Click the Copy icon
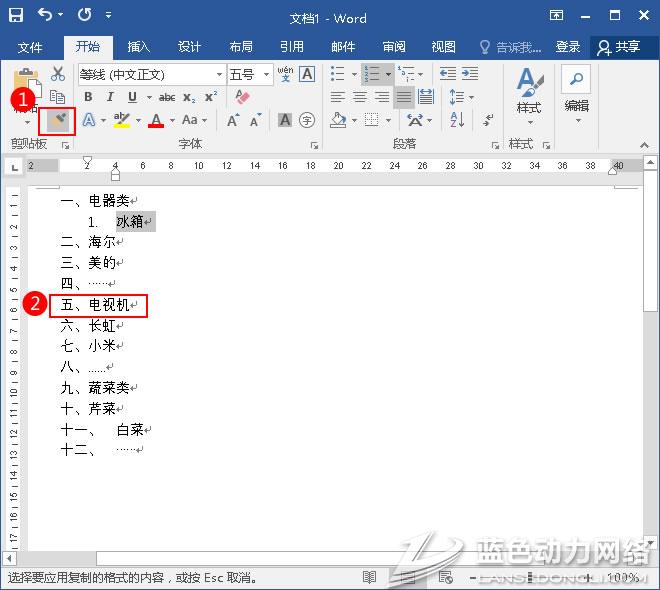The height and width of the screenshot is (590, 660). (57, 97)
